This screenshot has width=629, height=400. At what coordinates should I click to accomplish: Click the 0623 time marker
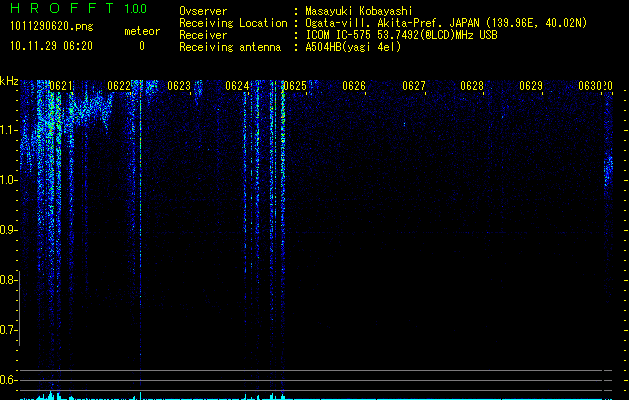[179, 86]
